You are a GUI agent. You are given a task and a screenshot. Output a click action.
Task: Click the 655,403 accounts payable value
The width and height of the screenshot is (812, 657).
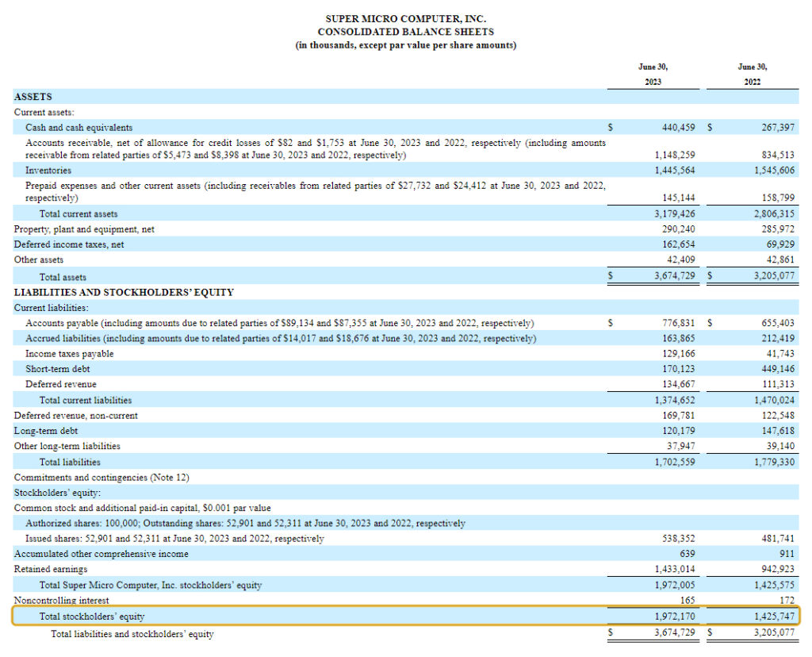point(778,323)
